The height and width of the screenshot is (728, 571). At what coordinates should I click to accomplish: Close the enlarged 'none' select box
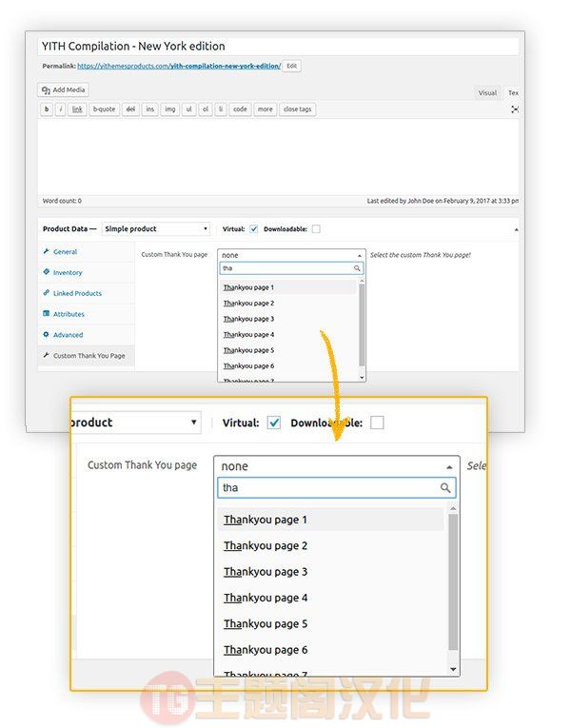coord(337,466)
